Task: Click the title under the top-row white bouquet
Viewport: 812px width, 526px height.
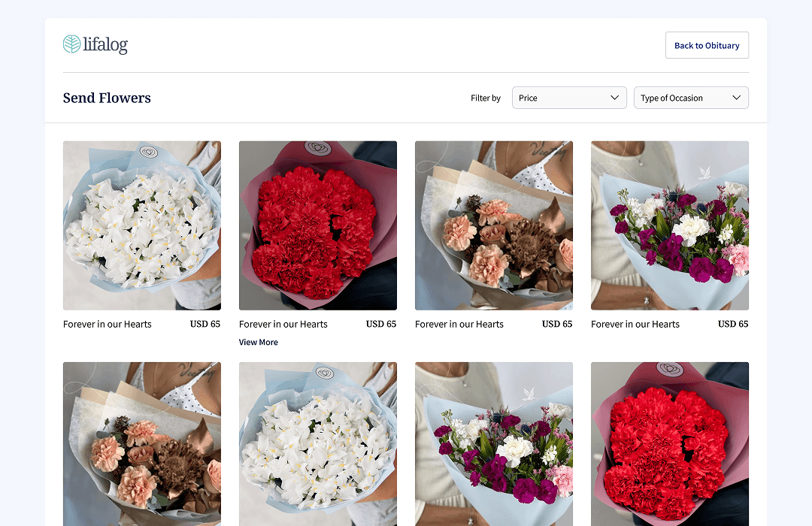Action: point(108,324)
